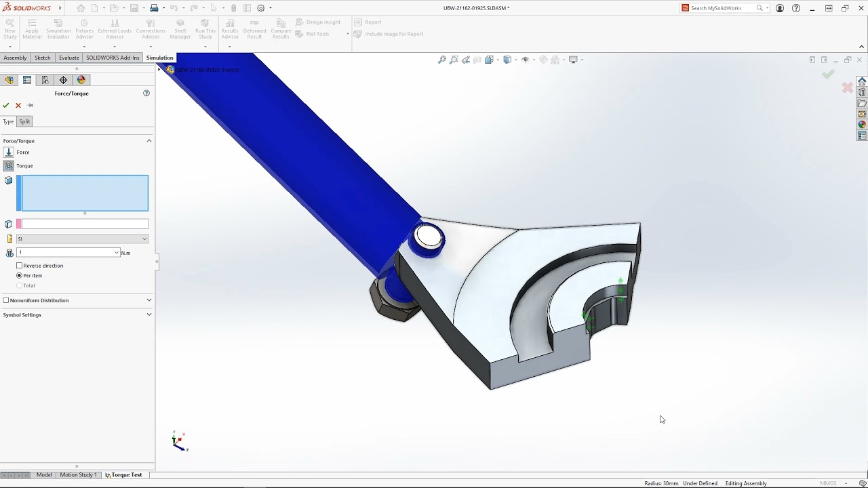Expand the Symbol Settings section chevron
Image resolution: width=868 pixels, height=488 pixels.
pyautogui.click(x=149, y=314)
